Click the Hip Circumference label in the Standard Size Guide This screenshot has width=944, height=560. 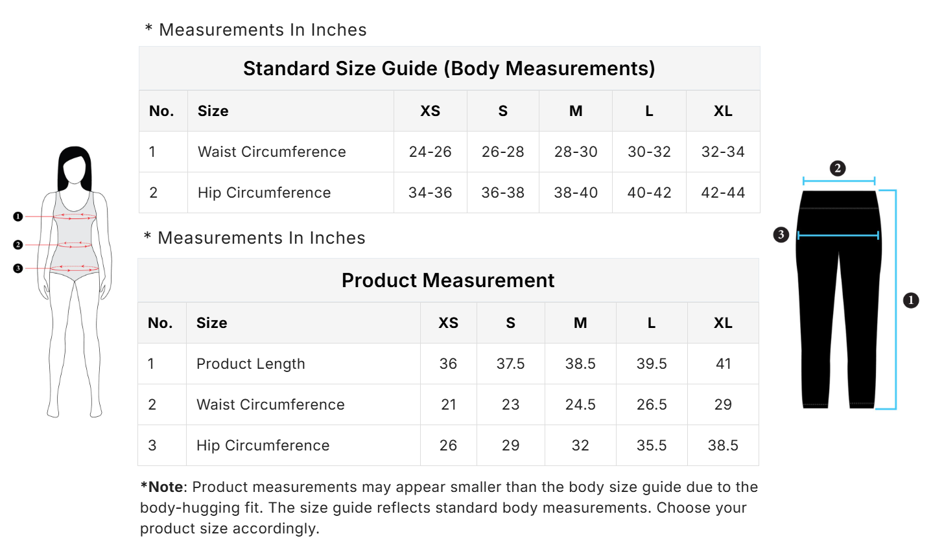pos(265,193)
